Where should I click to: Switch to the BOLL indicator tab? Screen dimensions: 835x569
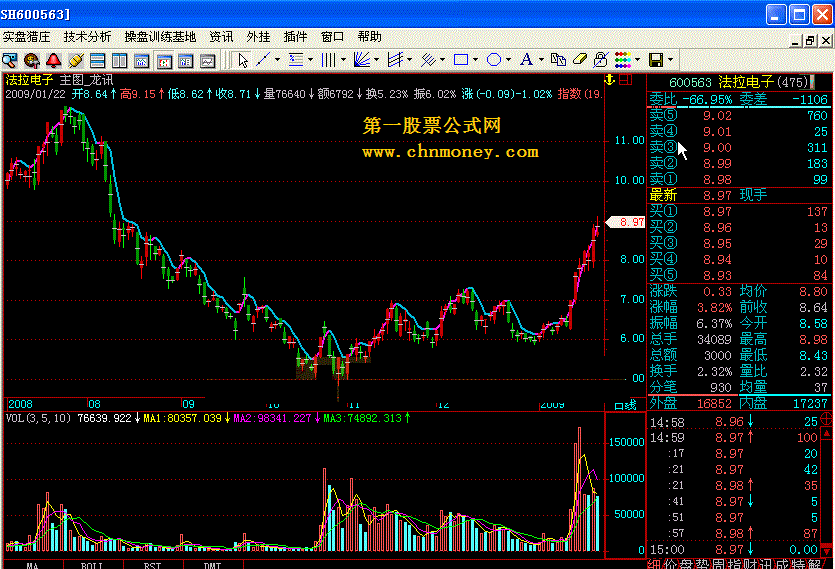tap(92, 565)
